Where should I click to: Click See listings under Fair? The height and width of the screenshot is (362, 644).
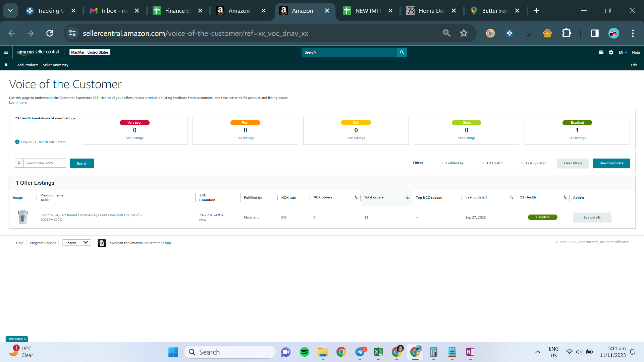(356, 138)
